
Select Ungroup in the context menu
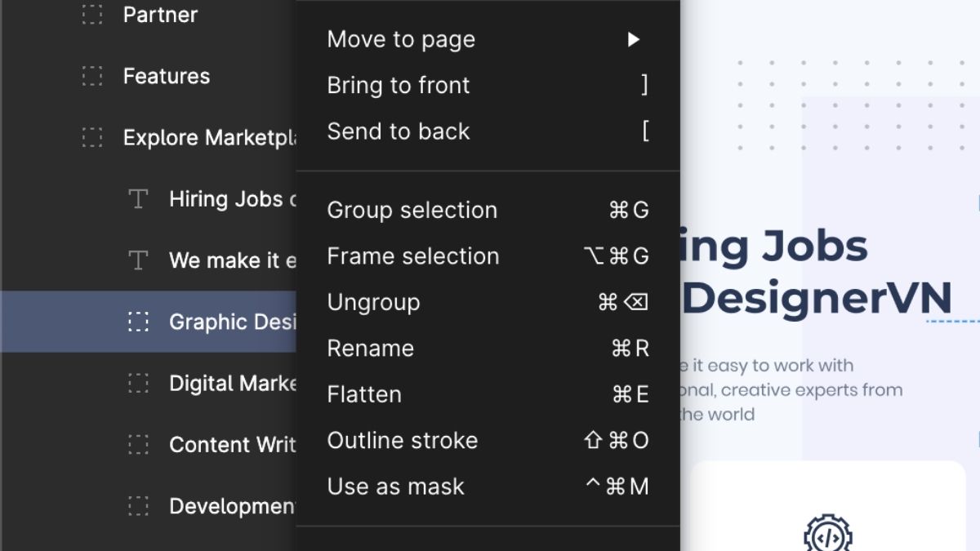coord(372,302)
